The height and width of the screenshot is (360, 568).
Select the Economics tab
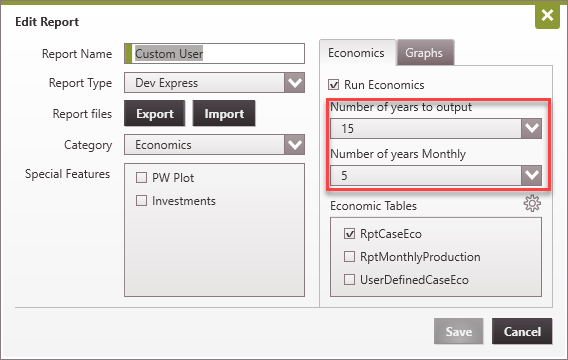click(357, 53)
